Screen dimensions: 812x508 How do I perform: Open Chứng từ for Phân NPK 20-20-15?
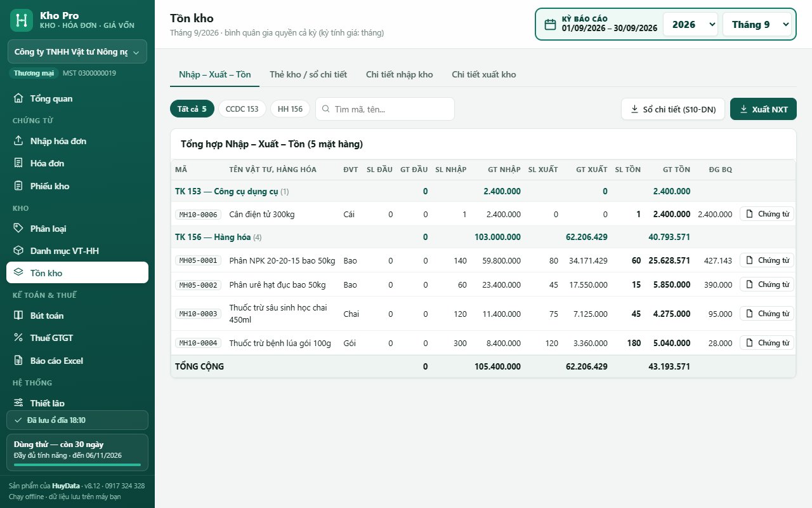(x=767, y=260)
